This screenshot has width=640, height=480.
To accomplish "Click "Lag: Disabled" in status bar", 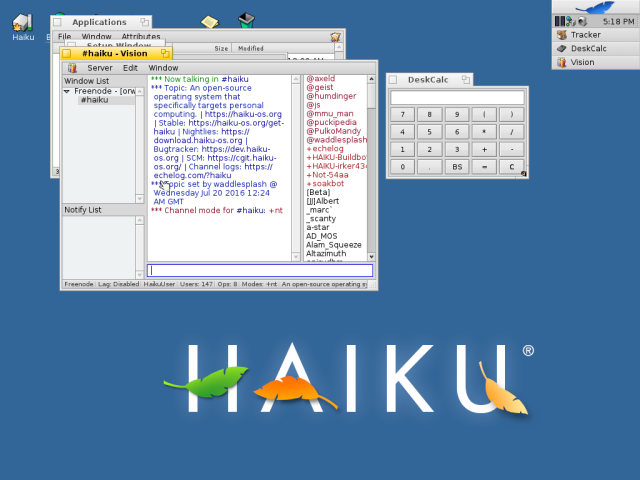I will coord(118,284).
